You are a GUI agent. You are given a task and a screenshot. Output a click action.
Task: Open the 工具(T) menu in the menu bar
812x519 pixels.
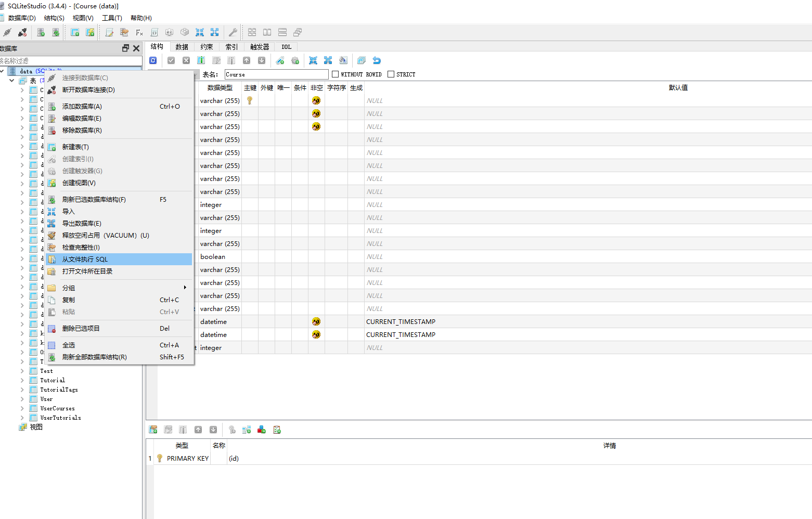112,18
